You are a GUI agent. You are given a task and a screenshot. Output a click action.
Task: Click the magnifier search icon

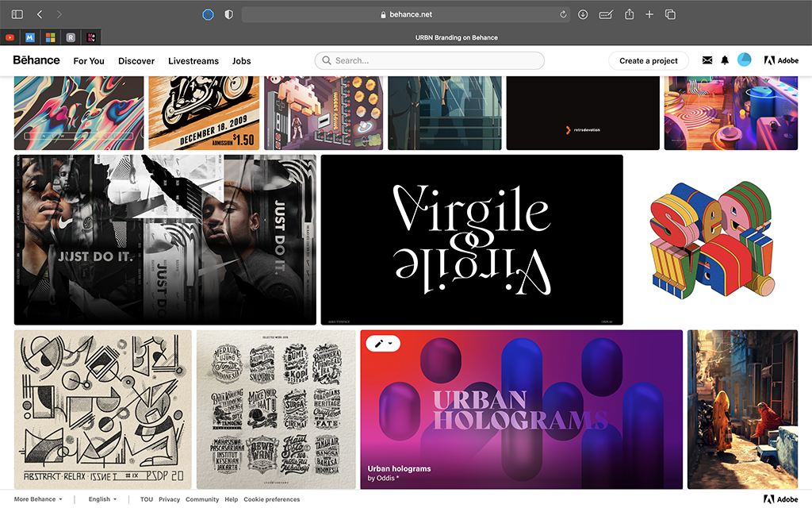(326, 60)
